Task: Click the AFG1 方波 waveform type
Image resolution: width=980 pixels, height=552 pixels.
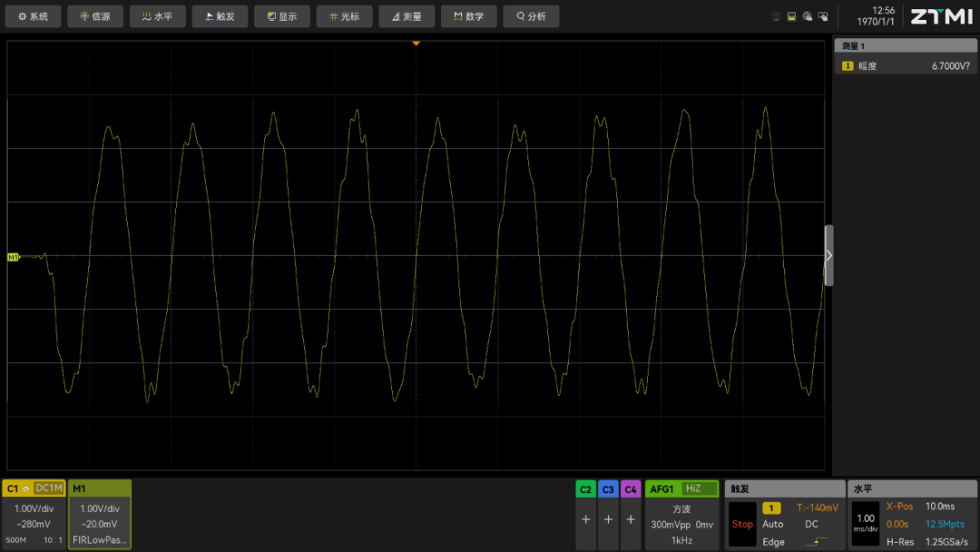Action: 681,508
